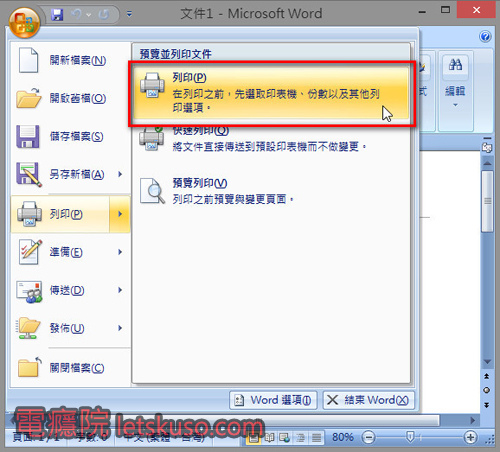The image size is (500, 452).
Task: Expand the 另存新檔(A) submenu arrow
Action: pyautogui.click(x=120, y=174)
